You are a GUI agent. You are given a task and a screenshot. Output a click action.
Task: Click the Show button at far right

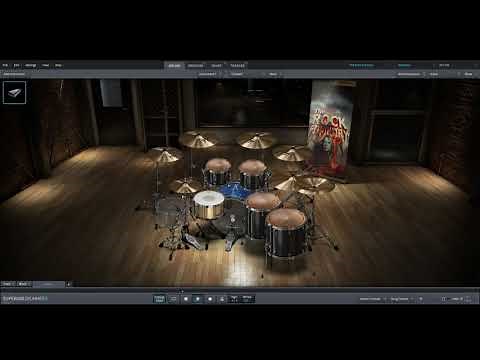tap(468, 74)
